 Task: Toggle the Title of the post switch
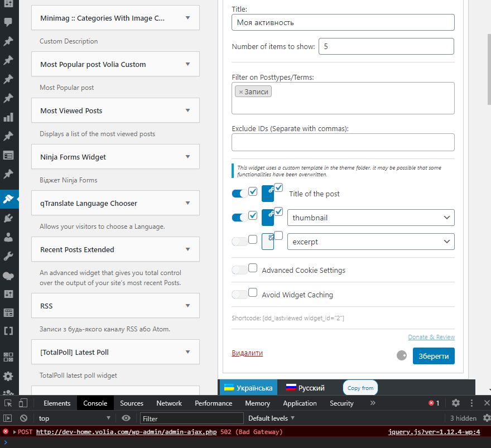239,194
